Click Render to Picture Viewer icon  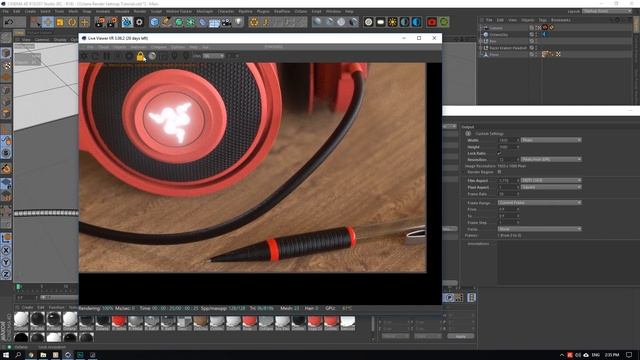point(112,22)
